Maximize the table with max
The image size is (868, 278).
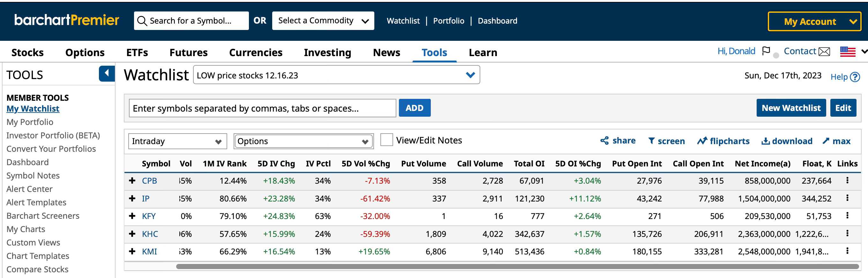pyautogui.click(x=836, y=141)
